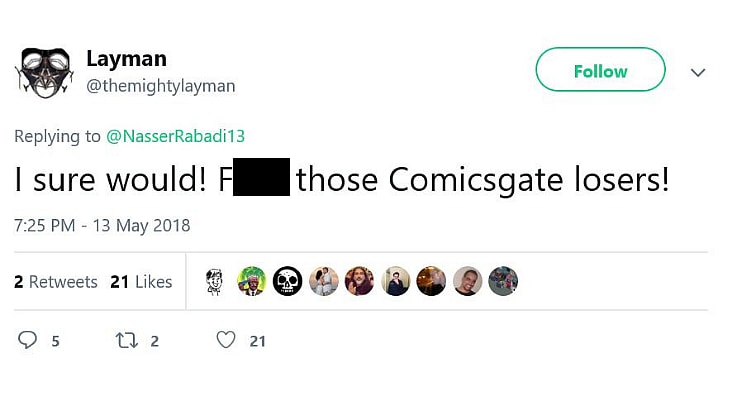View the 2 Retweets list
Viewport: 750px width, 400px height.
[x=56, y=282]
